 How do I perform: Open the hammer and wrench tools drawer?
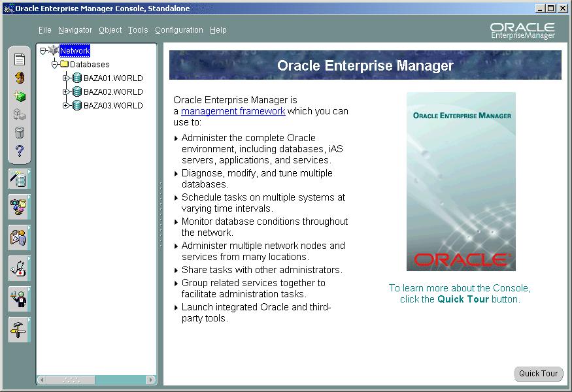pyautogui.click(x=20, y=330)
